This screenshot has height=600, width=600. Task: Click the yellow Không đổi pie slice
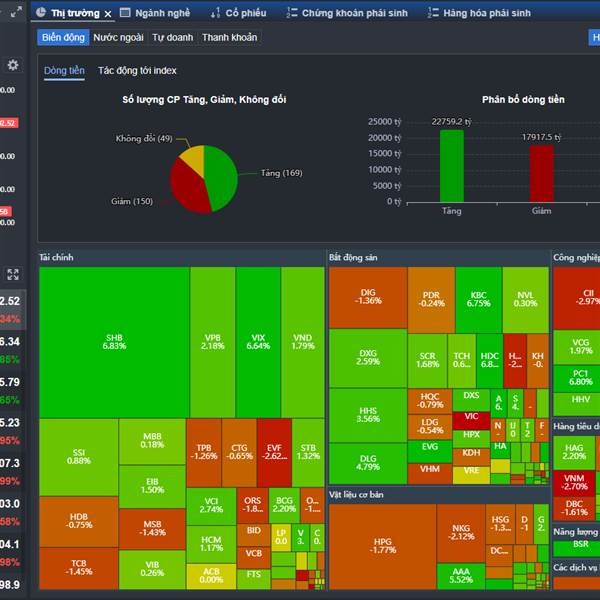[x=194, y=158]
